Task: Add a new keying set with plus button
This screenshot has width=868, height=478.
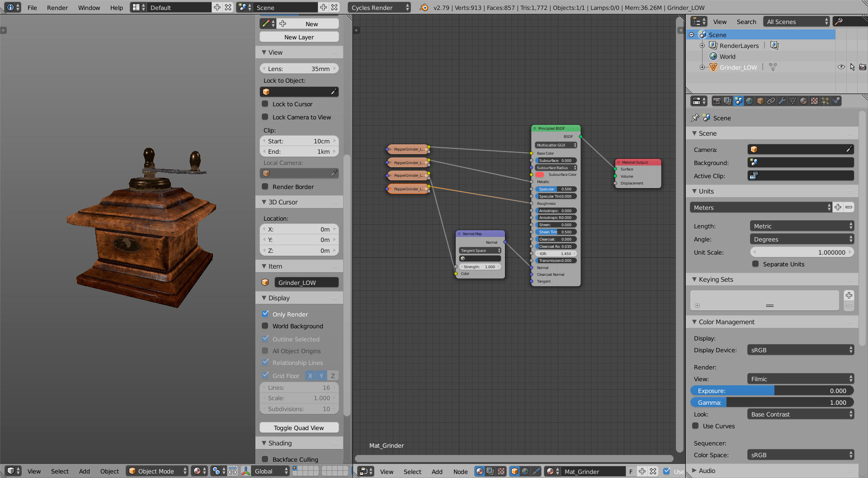Action: click(849, 295)
